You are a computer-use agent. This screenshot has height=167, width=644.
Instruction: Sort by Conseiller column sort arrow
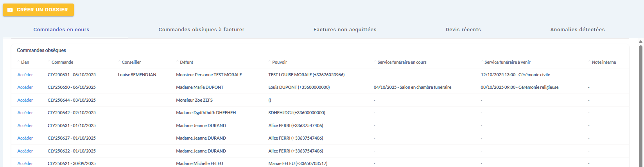pos(120,61)
